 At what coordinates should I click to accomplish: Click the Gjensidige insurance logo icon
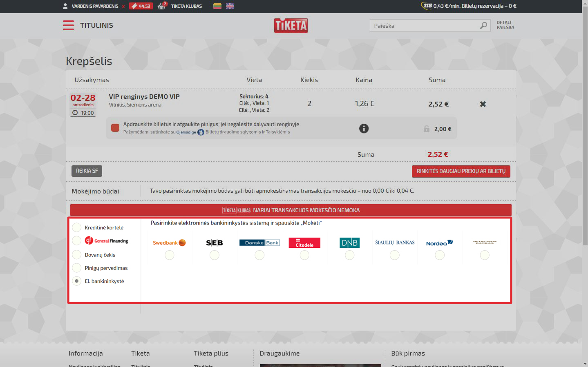point(201,132)
